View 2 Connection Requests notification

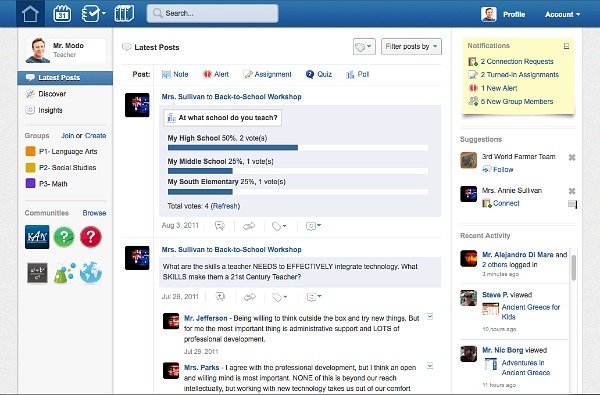point(517,61)
